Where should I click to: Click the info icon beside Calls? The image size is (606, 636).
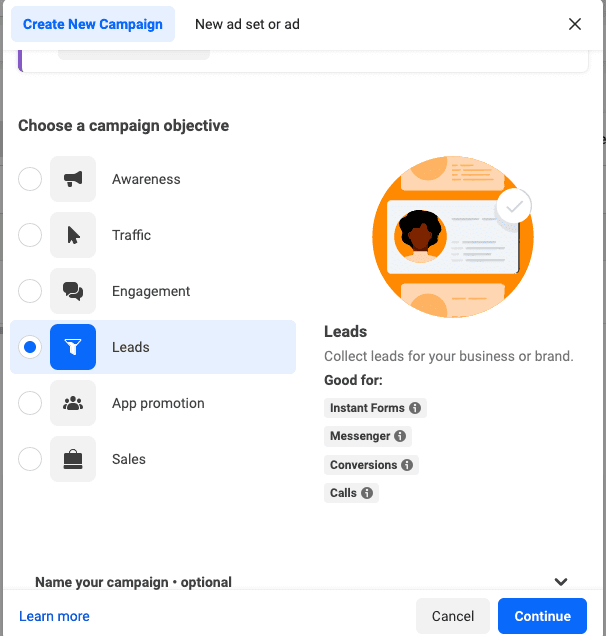367,493
